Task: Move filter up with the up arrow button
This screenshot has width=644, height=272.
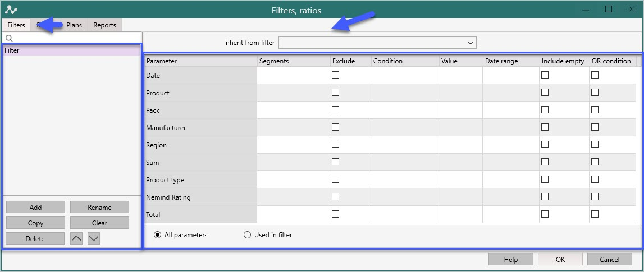Action: coord(76,238)
